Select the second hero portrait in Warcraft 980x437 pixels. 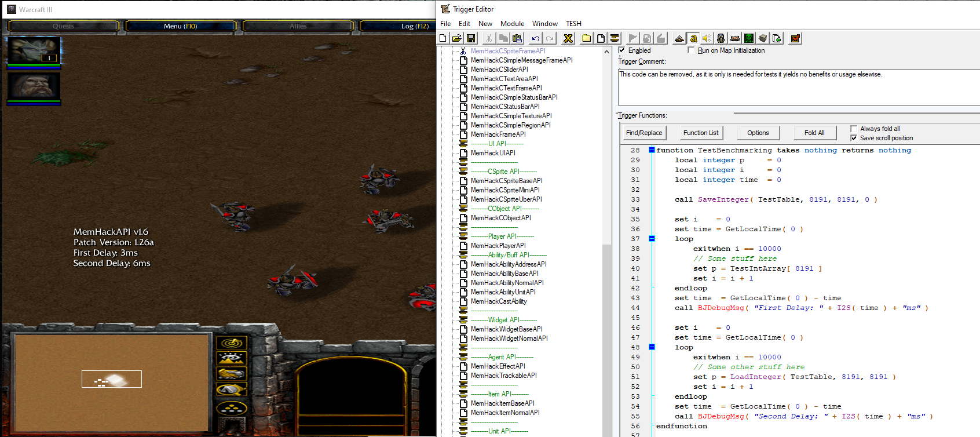pyautogui.click(x=34, y=86)
